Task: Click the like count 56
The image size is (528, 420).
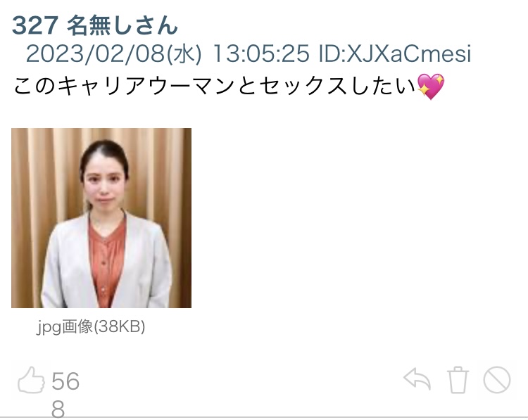Action: [65, 381]
